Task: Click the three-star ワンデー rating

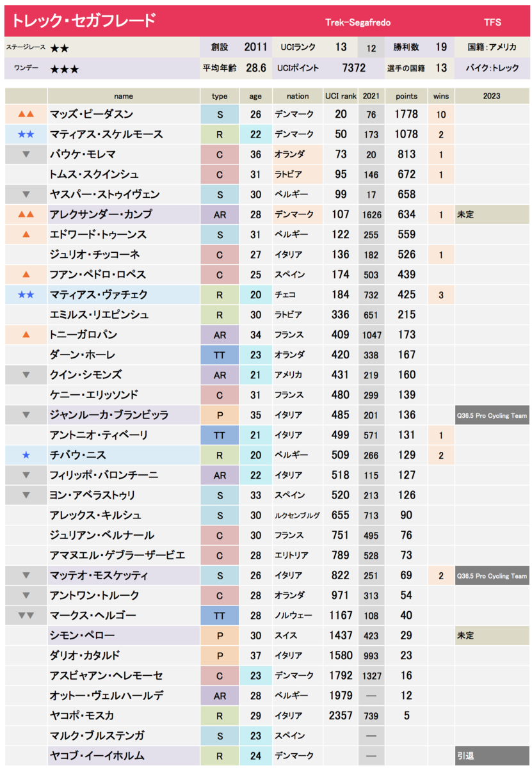Action: [65, 68]
